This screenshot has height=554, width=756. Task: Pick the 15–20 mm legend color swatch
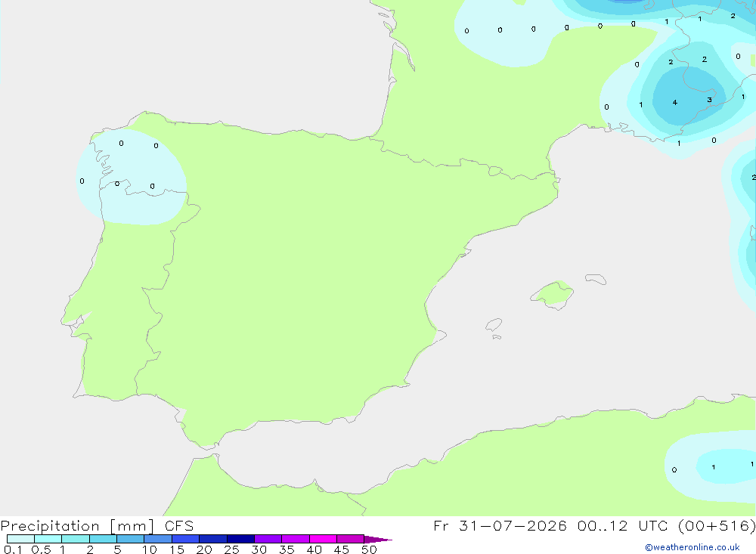pos(186,539)
